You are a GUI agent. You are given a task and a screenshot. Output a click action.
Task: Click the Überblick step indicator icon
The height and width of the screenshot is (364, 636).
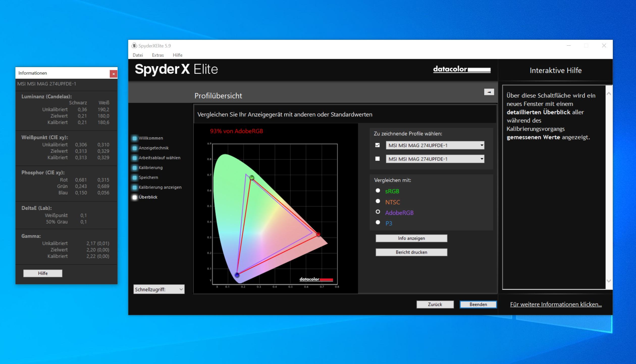pyautogui.click(x=135, y=197)
